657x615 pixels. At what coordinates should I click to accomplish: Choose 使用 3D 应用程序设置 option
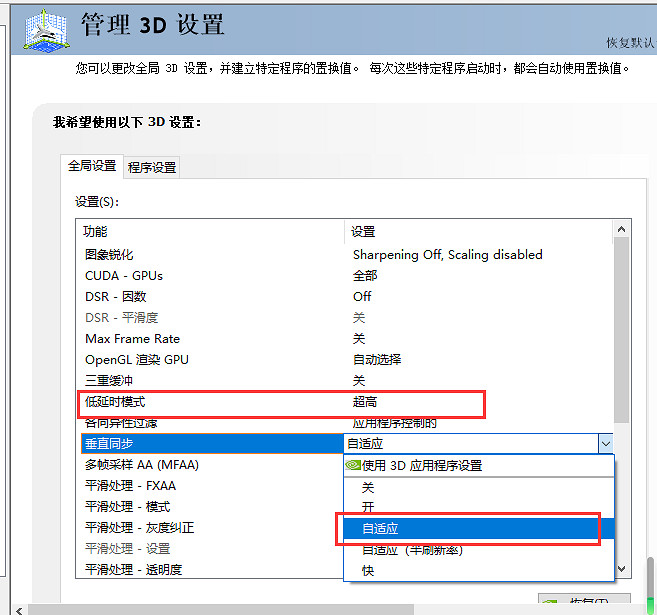click(x=479, y=465)
